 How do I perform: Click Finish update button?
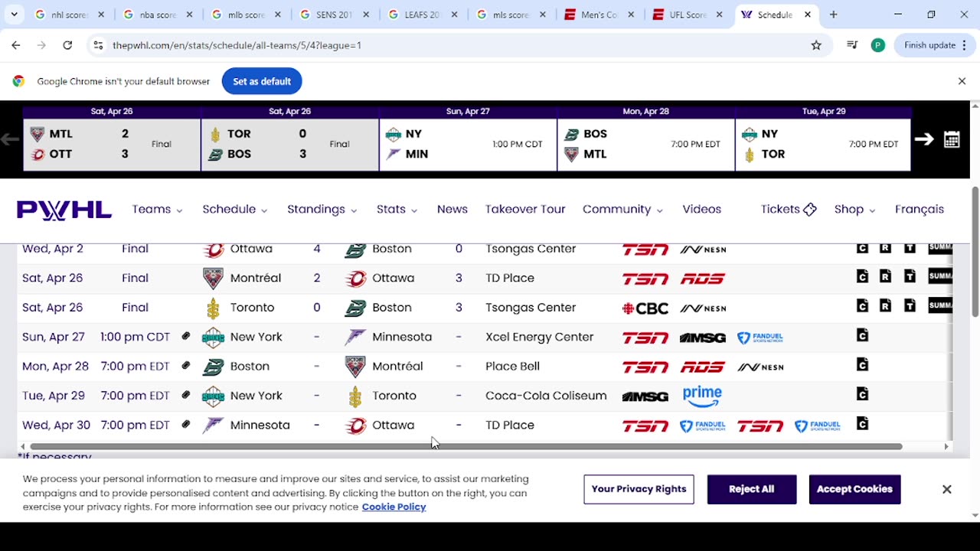click(933, 45)
